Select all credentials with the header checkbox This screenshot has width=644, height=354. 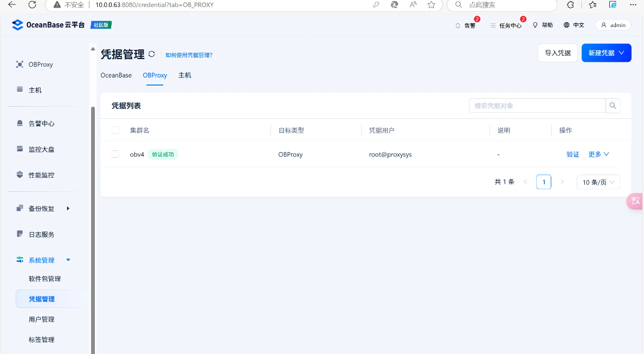coord(115,130)
